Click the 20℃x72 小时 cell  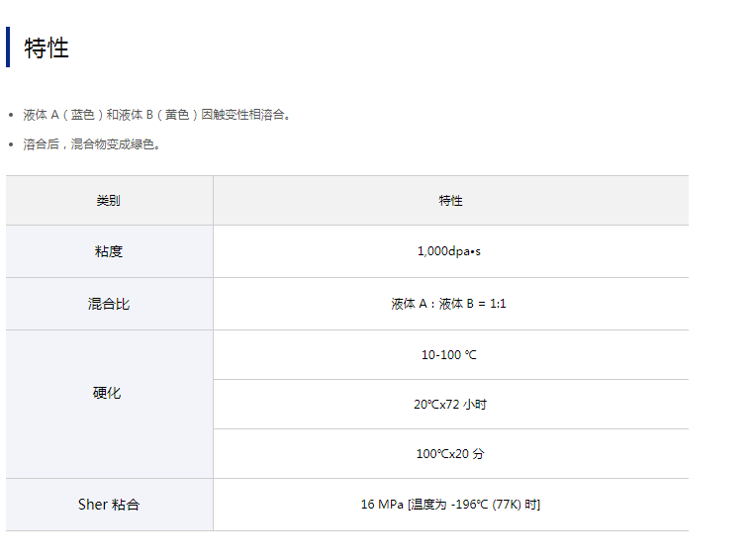pyautogui.click(x=450, y=405)
